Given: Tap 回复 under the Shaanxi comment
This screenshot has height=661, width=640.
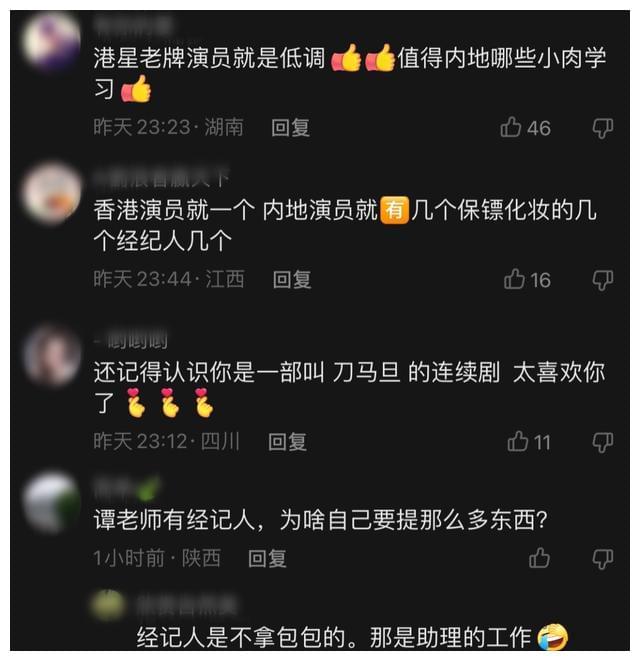Looking at the screenshot, I should click(267, 559).
